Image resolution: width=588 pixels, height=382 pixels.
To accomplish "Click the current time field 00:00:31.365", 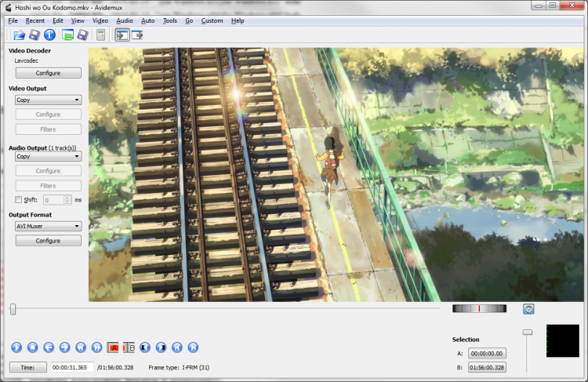I will (x=72, y=367).
